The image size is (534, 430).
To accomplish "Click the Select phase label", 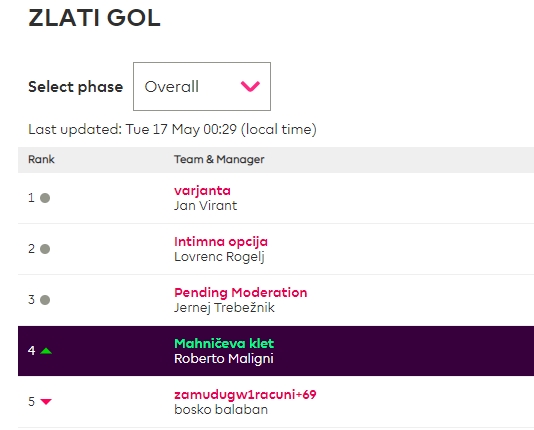I will tap(76, 87).
